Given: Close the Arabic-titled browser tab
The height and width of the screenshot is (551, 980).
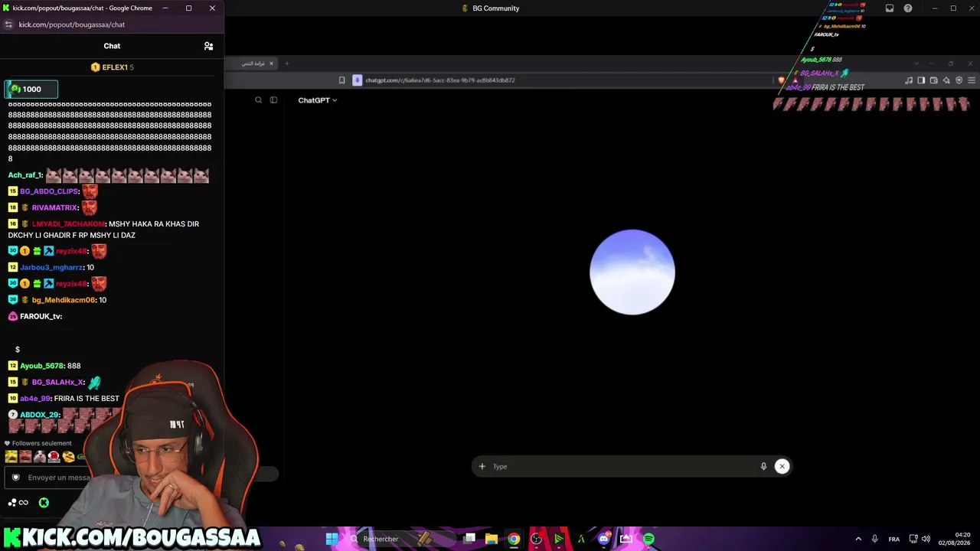Looking at the screenshot, I should (x=271, y=64).
